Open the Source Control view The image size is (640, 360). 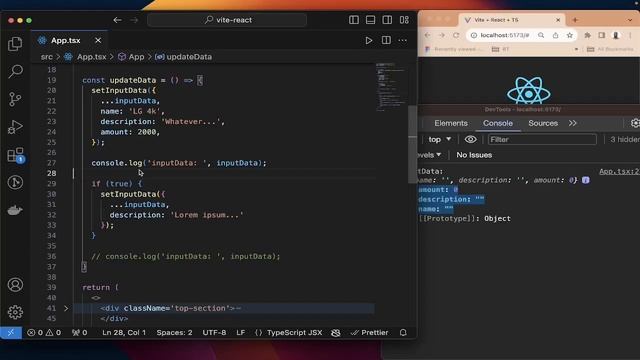pos(15,99)
